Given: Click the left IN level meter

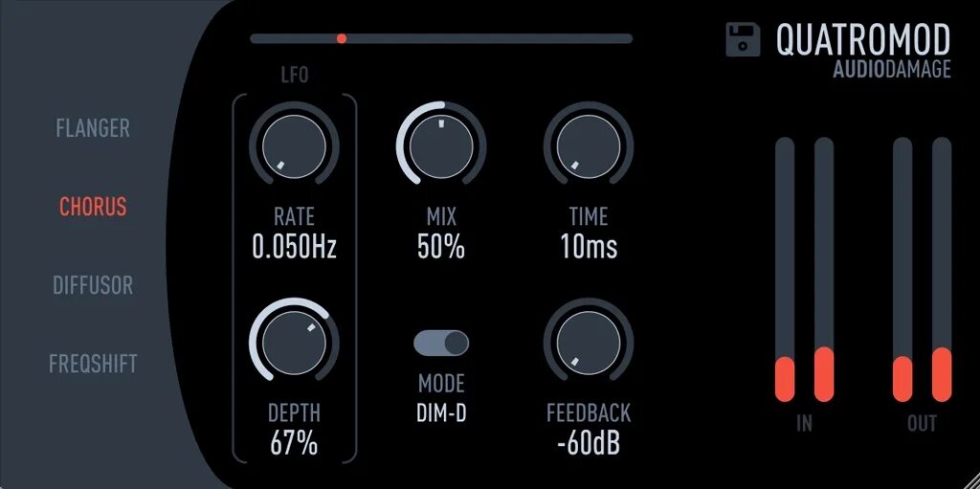Looking at the screenshot, I should 785,270.
